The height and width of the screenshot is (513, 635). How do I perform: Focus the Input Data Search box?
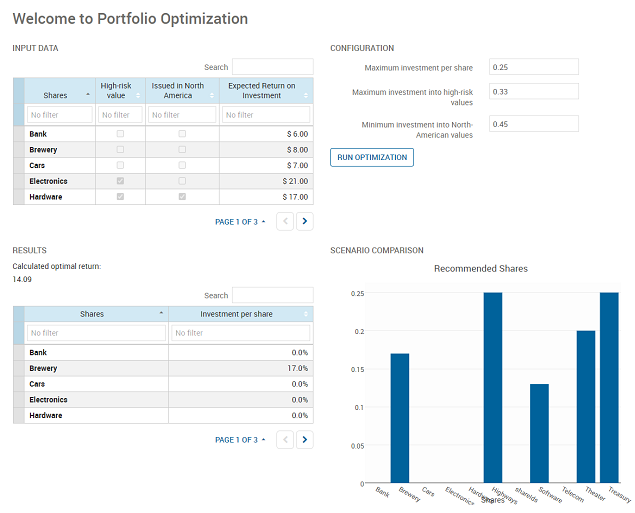tap(273, 67)
